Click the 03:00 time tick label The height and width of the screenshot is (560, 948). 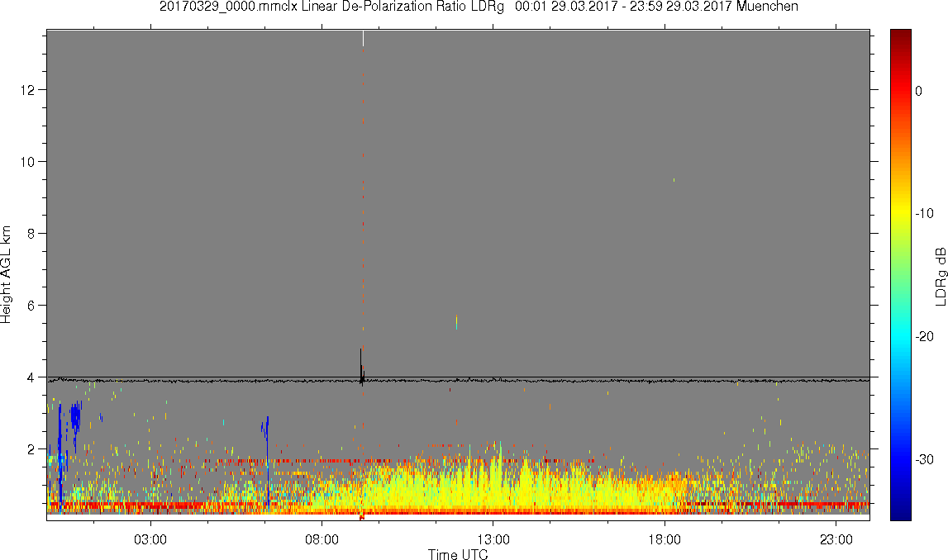pyautogui.click(x=150, y=539)
